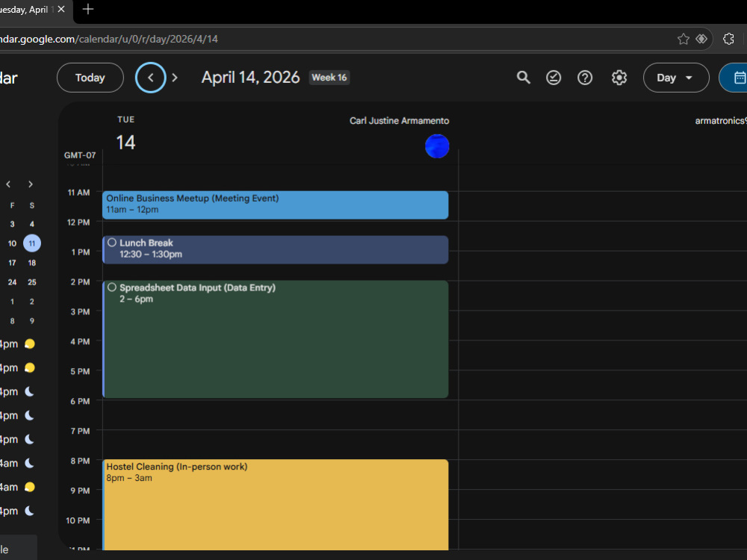
Task: Select date 17 in mini calendar
Action: click(x=13, y=263)
